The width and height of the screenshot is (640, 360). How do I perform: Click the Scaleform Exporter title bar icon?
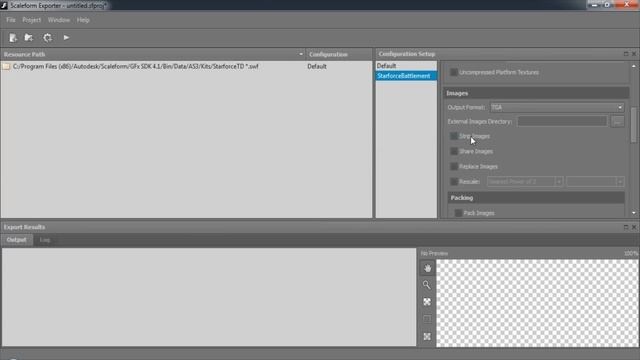coord(4,5)
